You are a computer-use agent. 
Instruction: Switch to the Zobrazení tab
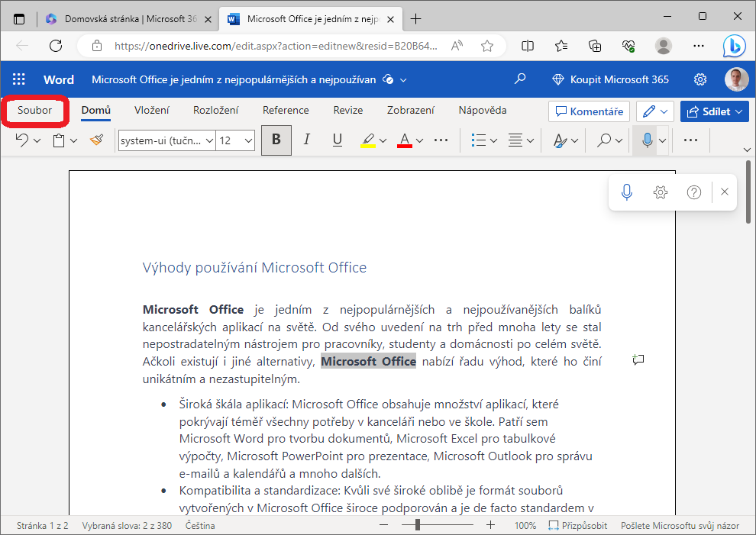tap(411, 111)
